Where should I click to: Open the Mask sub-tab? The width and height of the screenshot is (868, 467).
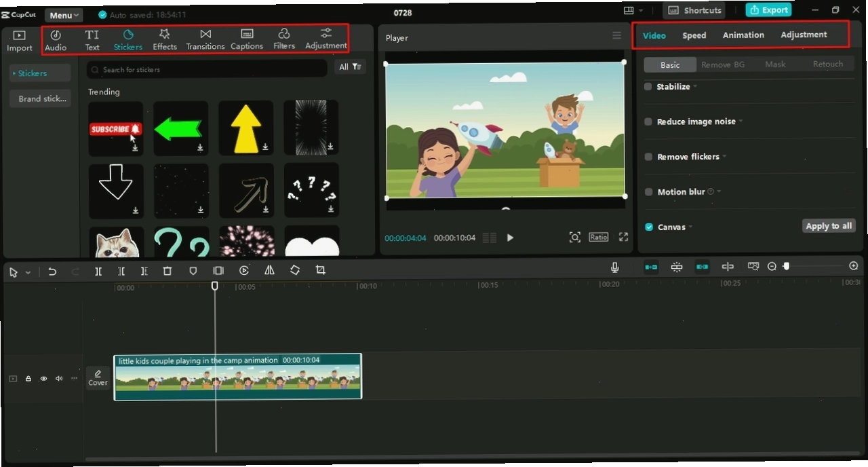pos(775,64)
